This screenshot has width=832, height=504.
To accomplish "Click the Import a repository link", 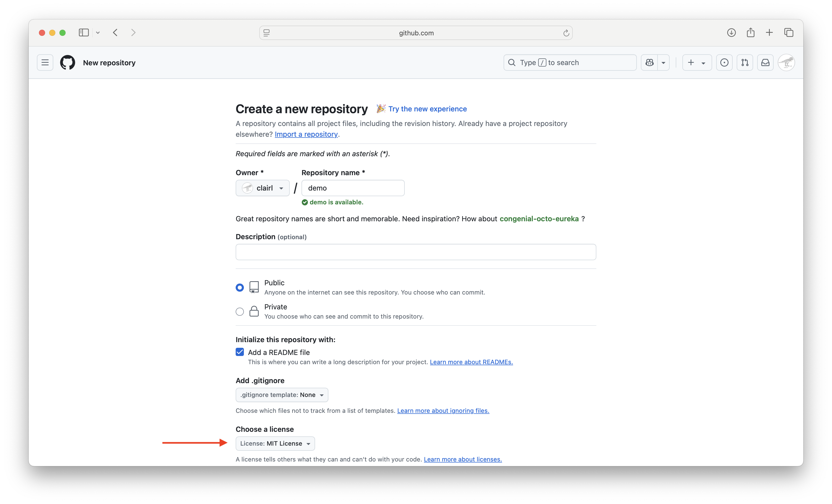I will pos(306,134).
